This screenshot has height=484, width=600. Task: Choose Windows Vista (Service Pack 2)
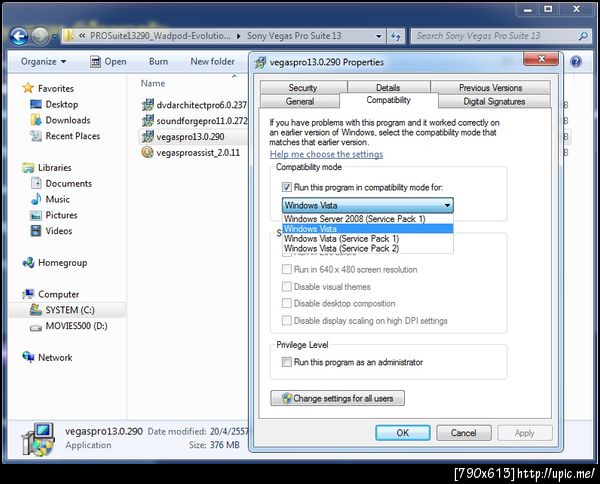[x=368, y=248]
